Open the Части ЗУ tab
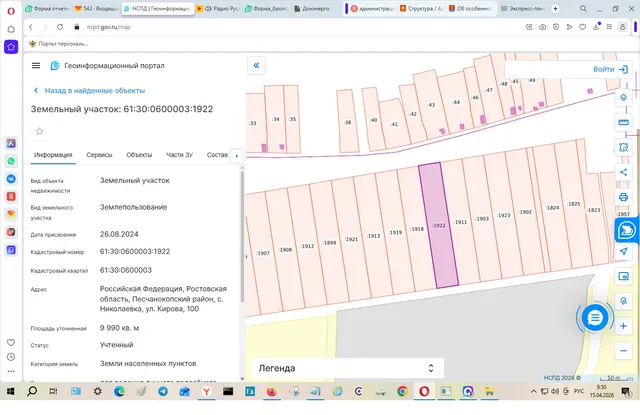640x415 pixels. (179, 155)
